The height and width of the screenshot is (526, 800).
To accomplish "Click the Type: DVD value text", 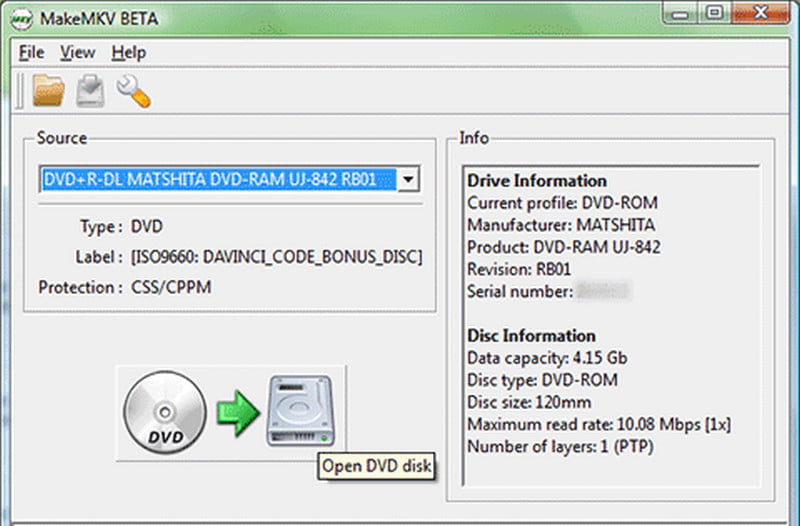I will (147, 226).
